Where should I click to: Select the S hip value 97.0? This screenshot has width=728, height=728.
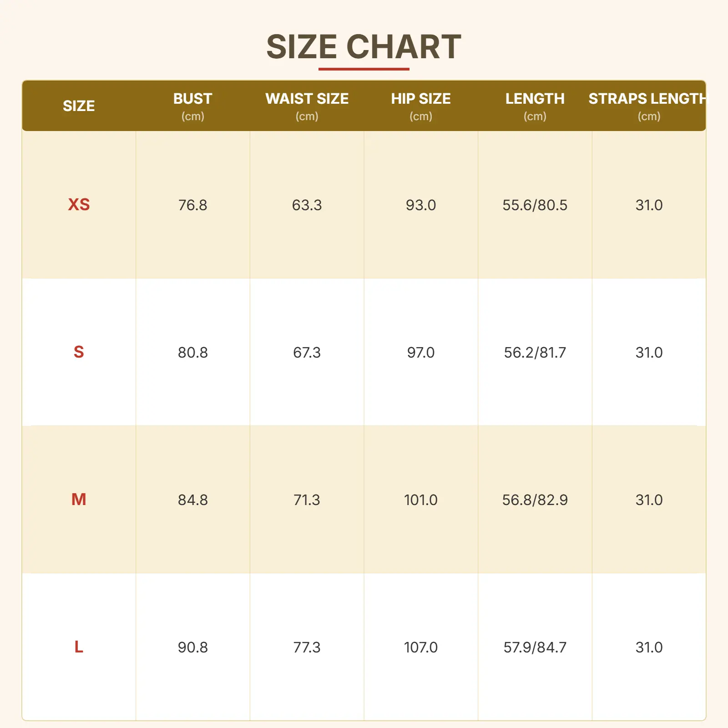coord(421,353)
